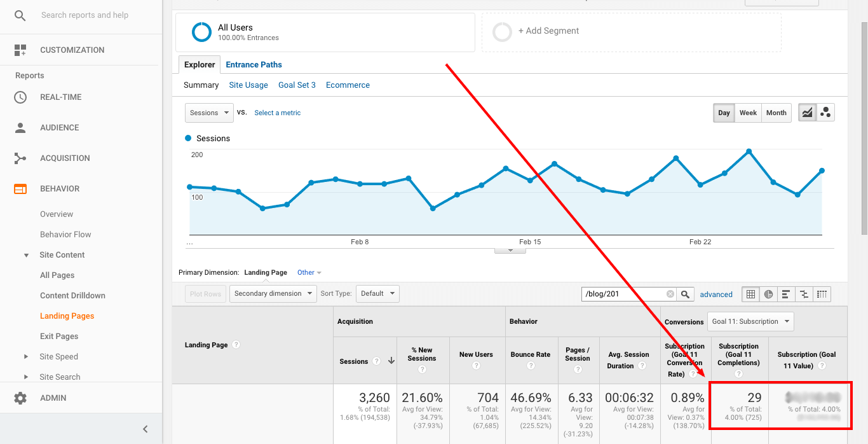Click the search icon in the top sidebar

(x=20, y=15)
